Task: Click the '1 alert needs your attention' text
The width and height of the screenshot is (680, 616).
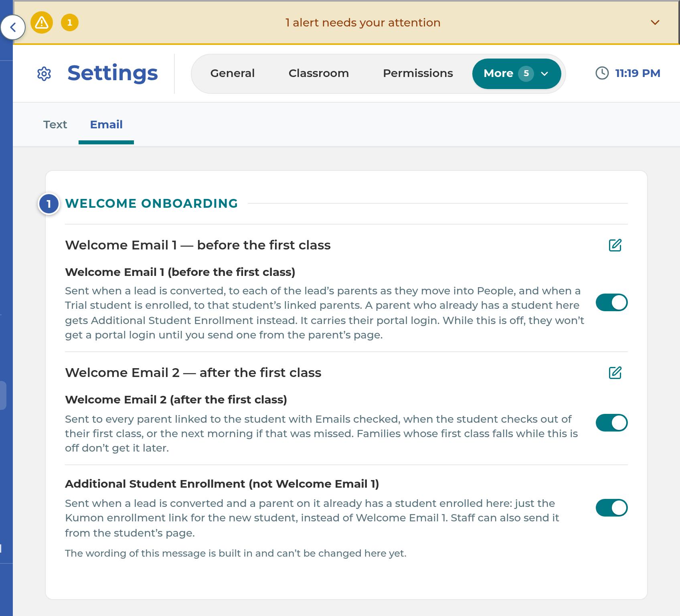Action: (x=363, y=22)
